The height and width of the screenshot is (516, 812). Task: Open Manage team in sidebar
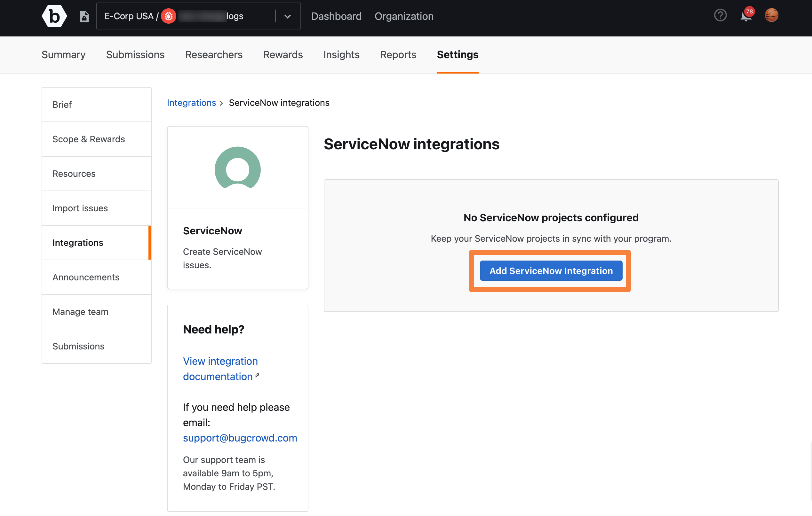tap(96, 312)
